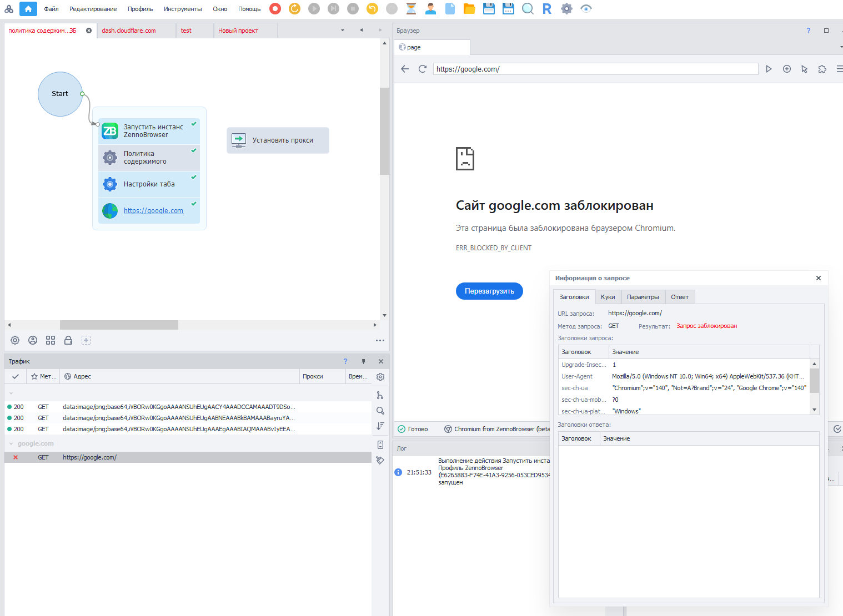Screen dimensions: 843x616
Task: Switch to the Куки tab
Action: click(x=608, y=297)
